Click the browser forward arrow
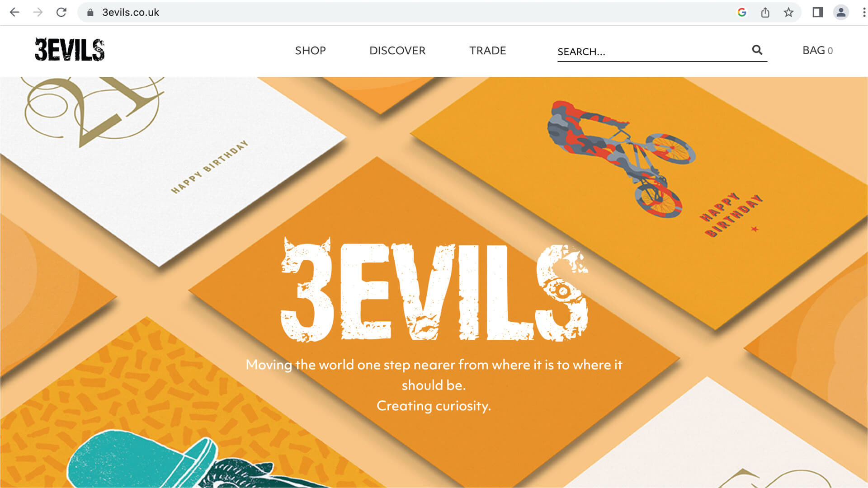868x488 pixels. point(38,12)
